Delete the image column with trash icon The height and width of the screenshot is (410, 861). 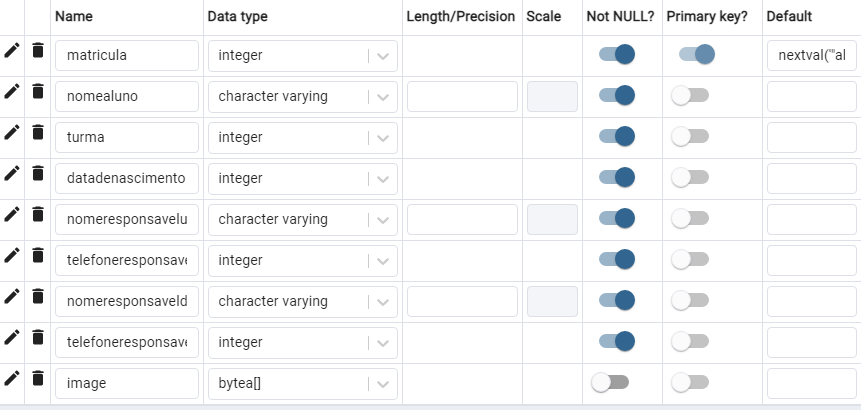[x=37, y=378]
